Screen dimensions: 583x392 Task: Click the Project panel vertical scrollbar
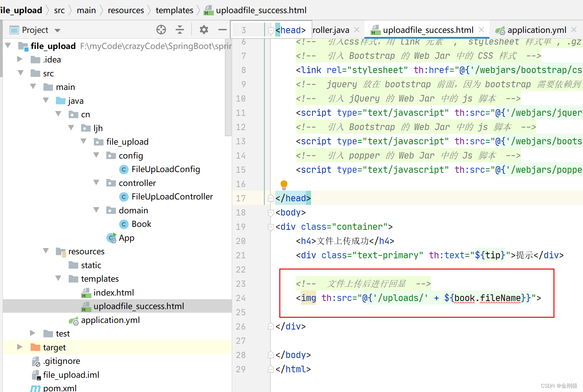click(x=228, y=88)
